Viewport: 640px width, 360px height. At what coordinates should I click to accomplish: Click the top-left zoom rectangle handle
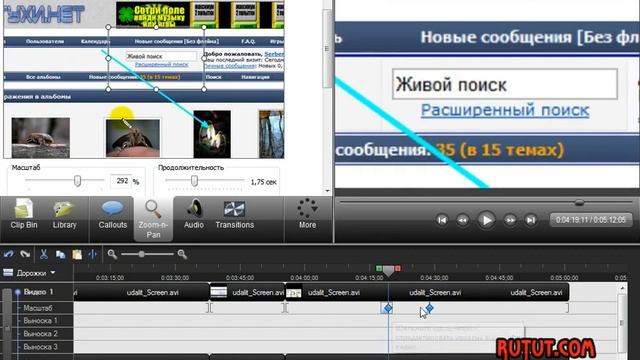(108, 27)
